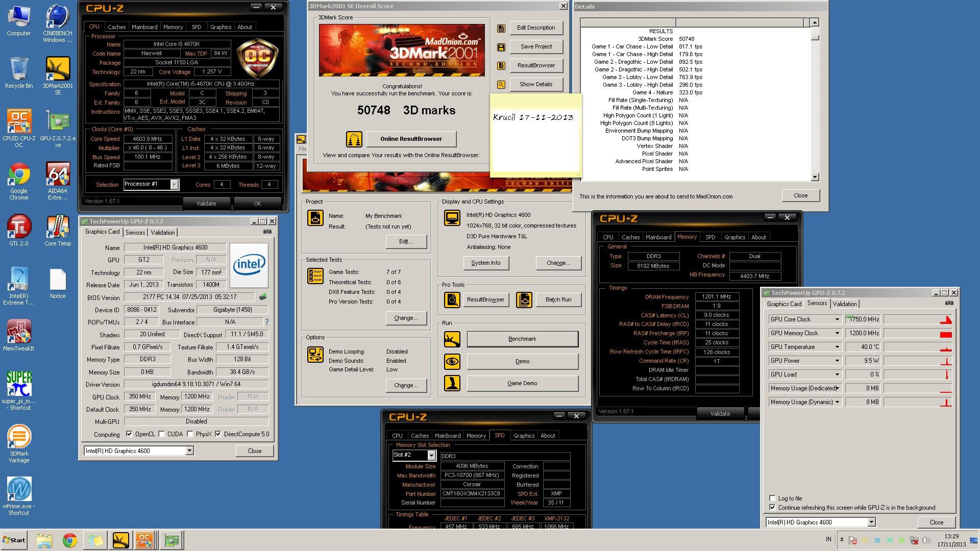Click the Show Details magnifier icon

tap(501, 85)
